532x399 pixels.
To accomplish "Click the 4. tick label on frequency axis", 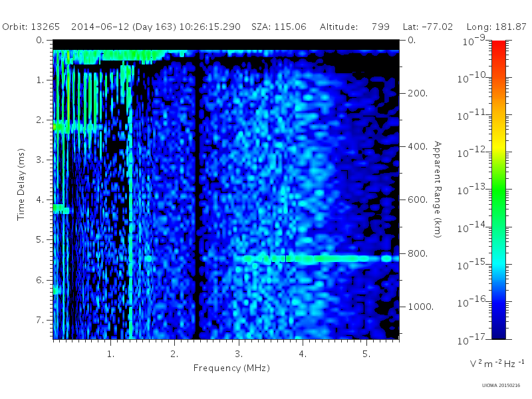I will (x=303, y=354).
